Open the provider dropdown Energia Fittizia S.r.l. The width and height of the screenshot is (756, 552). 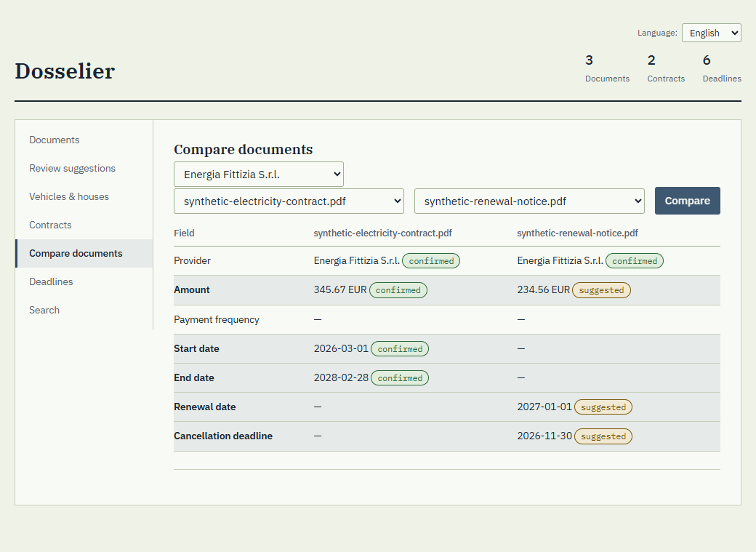259,175
